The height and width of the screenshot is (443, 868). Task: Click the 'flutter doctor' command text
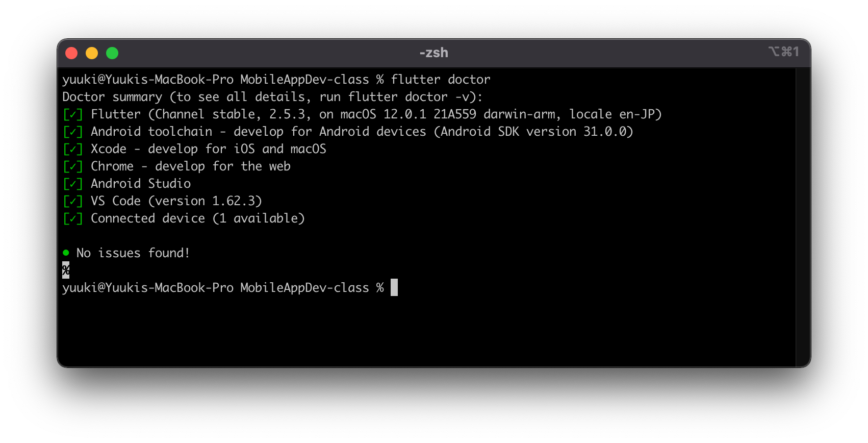(x=441, y=80)
